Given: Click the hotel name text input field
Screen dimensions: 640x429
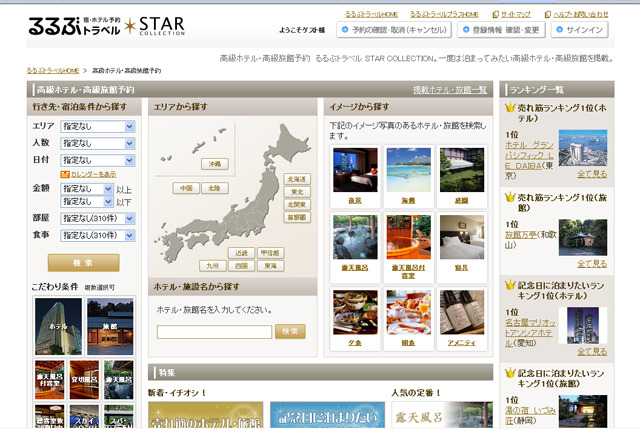Looking at the screenshot, I should 214,332.
